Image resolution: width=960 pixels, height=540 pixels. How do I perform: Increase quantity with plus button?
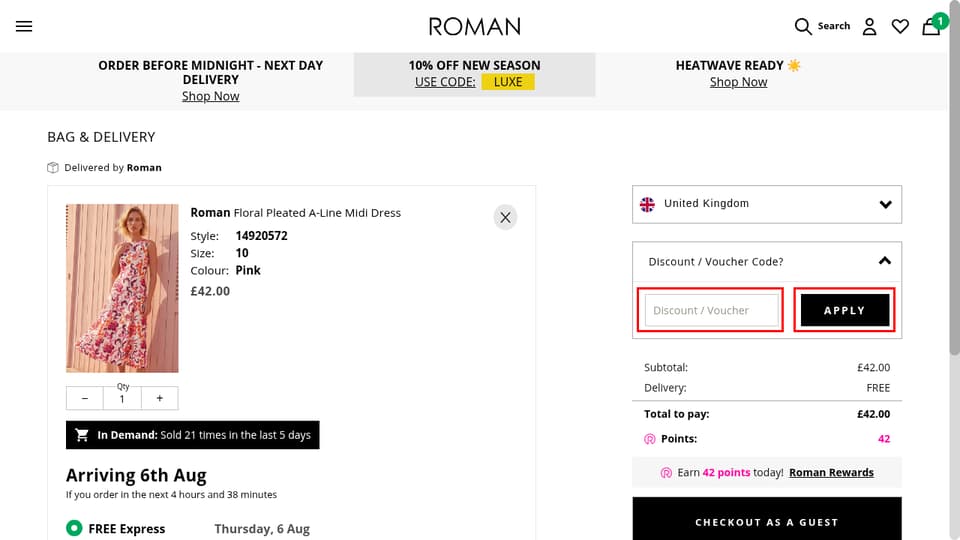click(160, 398)
